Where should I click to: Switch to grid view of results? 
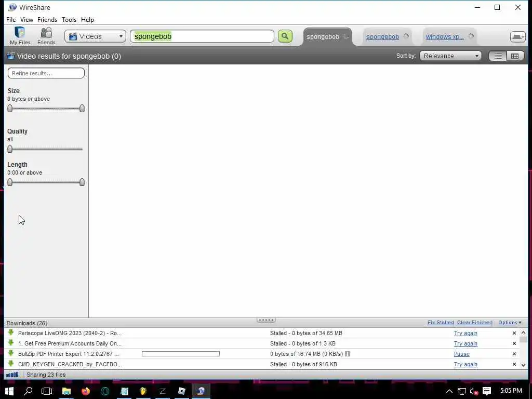[x=515, y=56]
